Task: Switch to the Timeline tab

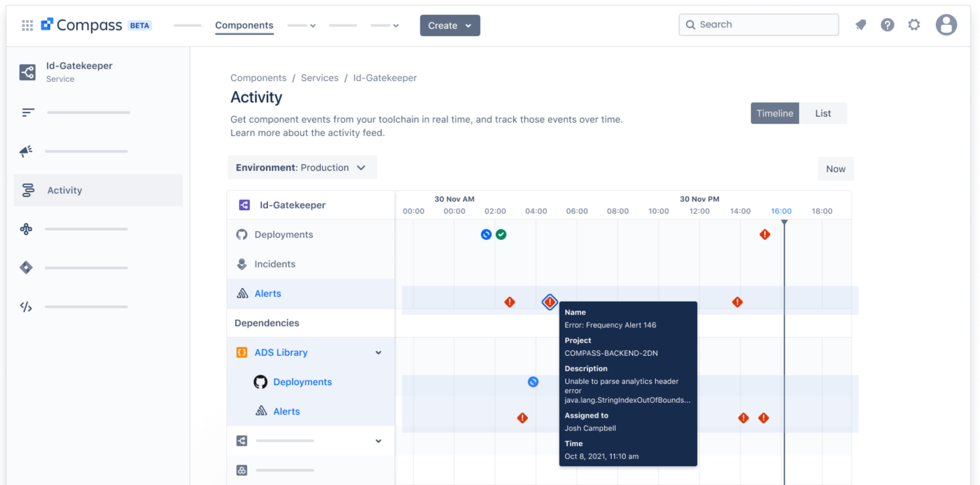Action: (775, 113)
